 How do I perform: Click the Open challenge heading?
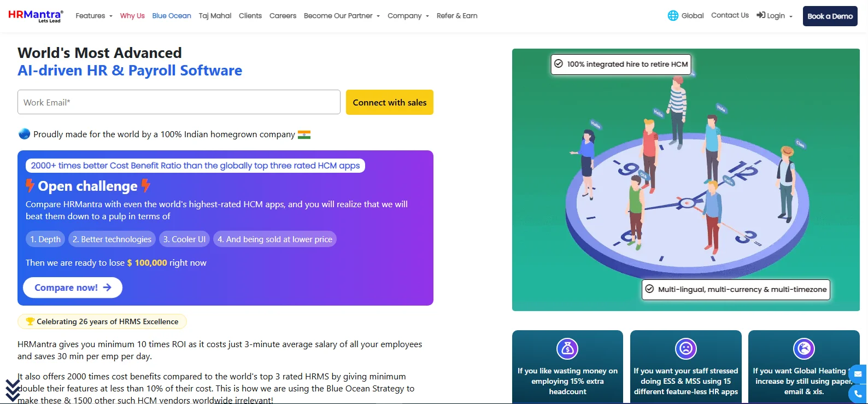[x=87, y=186]
